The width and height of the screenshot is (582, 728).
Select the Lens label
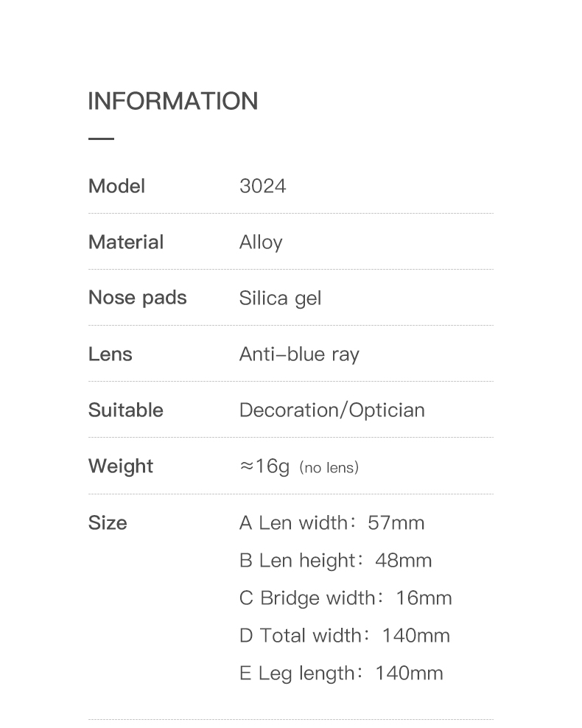[110, 354]
